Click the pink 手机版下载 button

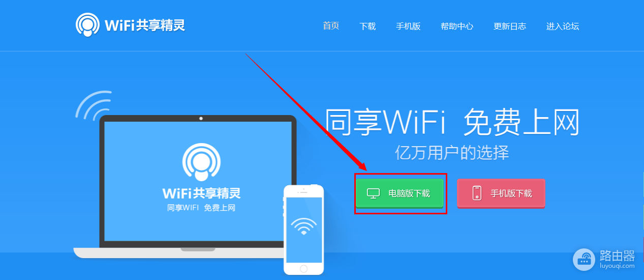click(x=501, y=193)
